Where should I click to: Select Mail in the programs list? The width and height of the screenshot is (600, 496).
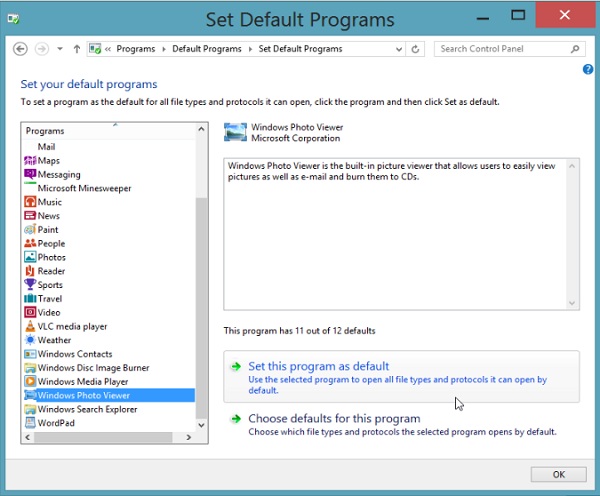46,147
